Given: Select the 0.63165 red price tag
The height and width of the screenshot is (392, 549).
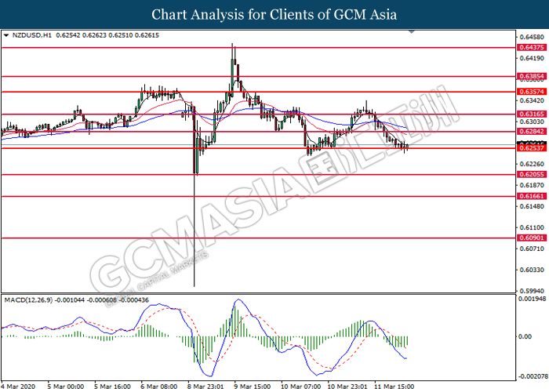Looking at the screenshot, I should [x=530, y=114].
